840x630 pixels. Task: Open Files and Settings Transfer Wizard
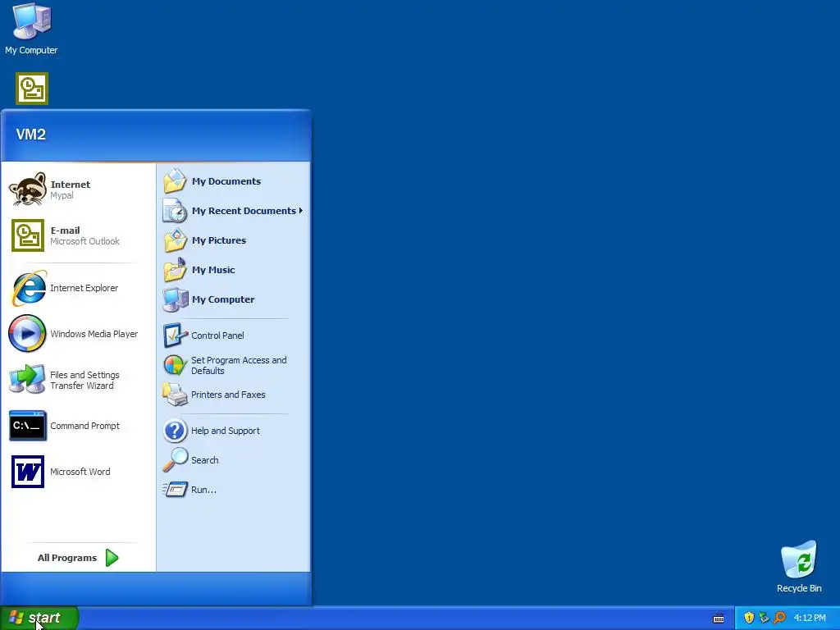[78, 380]
